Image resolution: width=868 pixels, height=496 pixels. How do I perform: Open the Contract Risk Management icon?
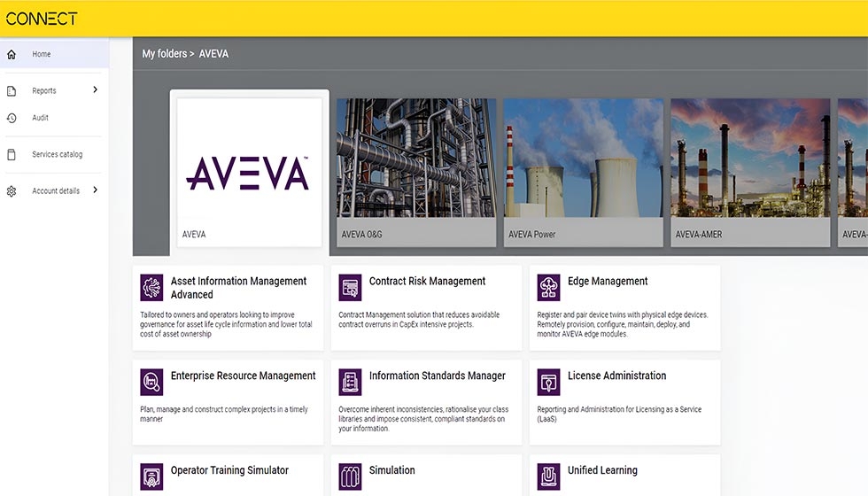tap(350, 288)
